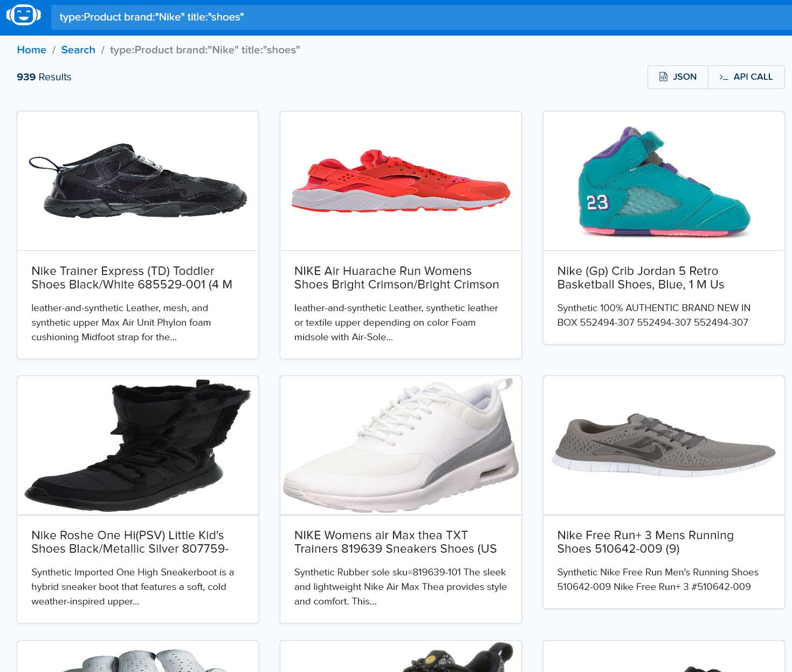The image size is (792, 672).
Task: Click the API CALL terminal prompt icon
Action: [724, 77]
